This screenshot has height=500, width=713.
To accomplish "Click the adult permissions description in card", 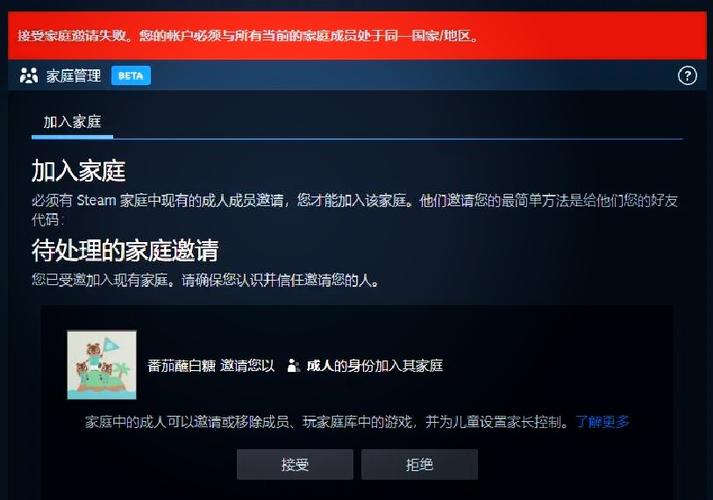I will click(x=327, y=422).
